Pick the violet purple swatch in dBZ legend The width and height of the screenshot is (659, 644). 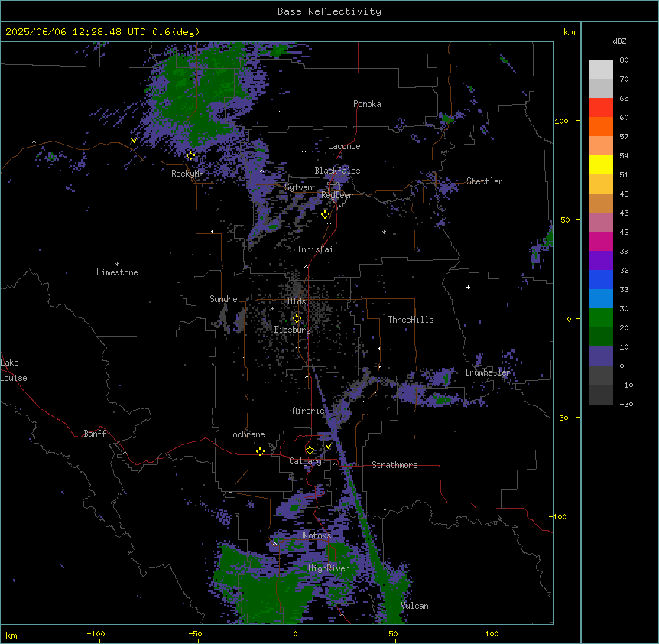601,261
